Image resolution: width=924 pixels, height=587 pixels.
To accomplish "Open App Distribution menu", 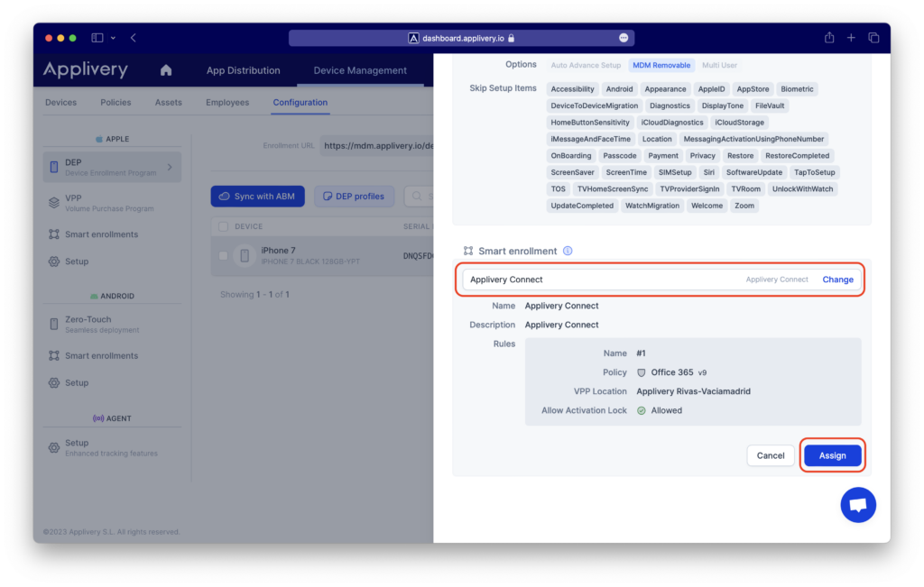I will [x=243, y=70].
